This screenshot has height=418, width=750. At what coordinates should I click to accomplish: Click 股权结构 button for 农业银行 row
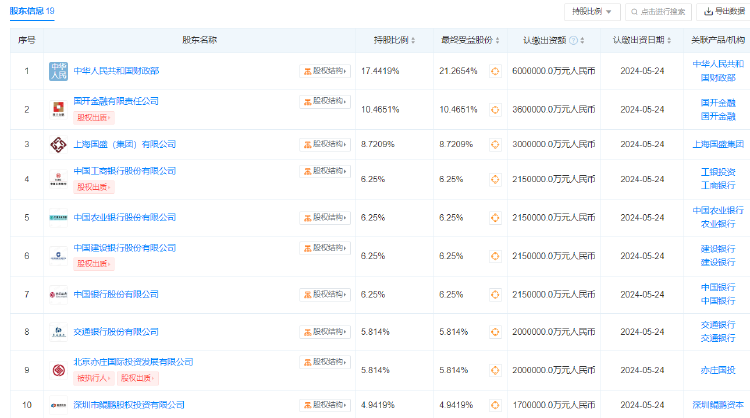(325, 218)
